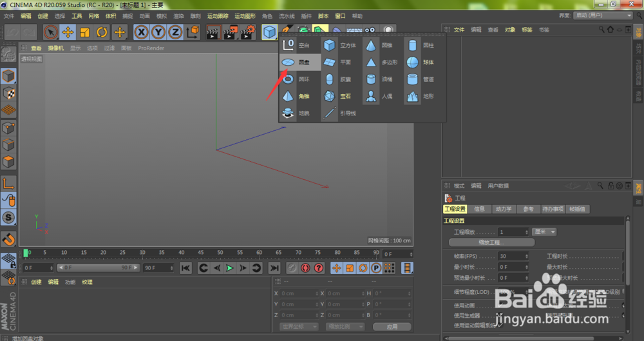This screenshot has width=644, height=341.
Task: Choose 油桶 oil tank primitive
Action: [x=383, y=79]
